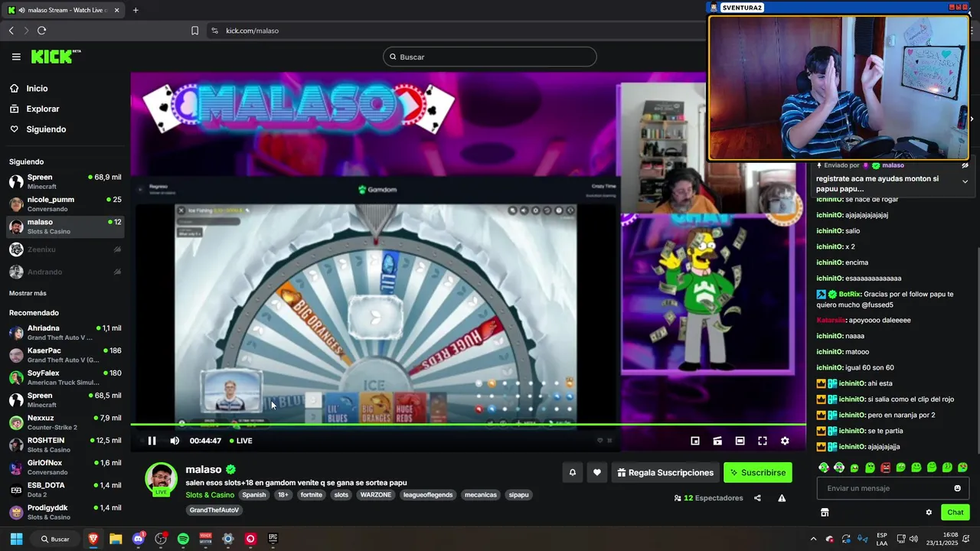
Task: Open offline Andrando channel
Action: (64, 272)
